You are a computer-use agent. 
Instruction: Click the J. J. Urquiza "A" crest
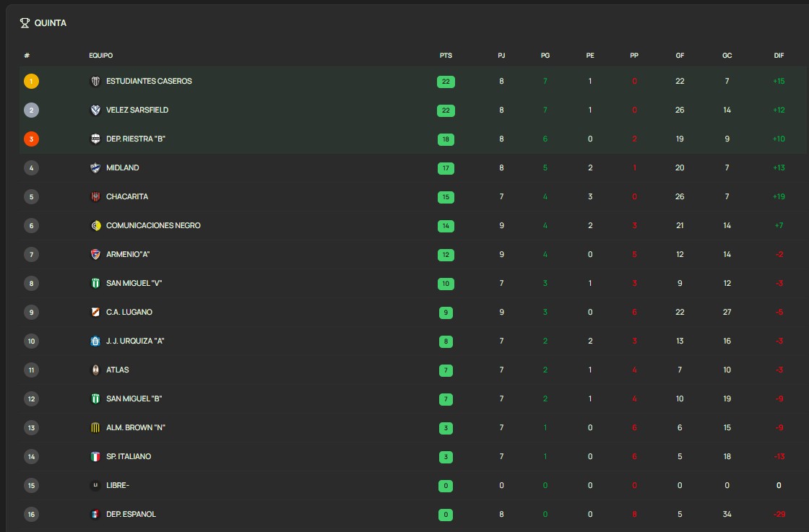pos(95,341)
